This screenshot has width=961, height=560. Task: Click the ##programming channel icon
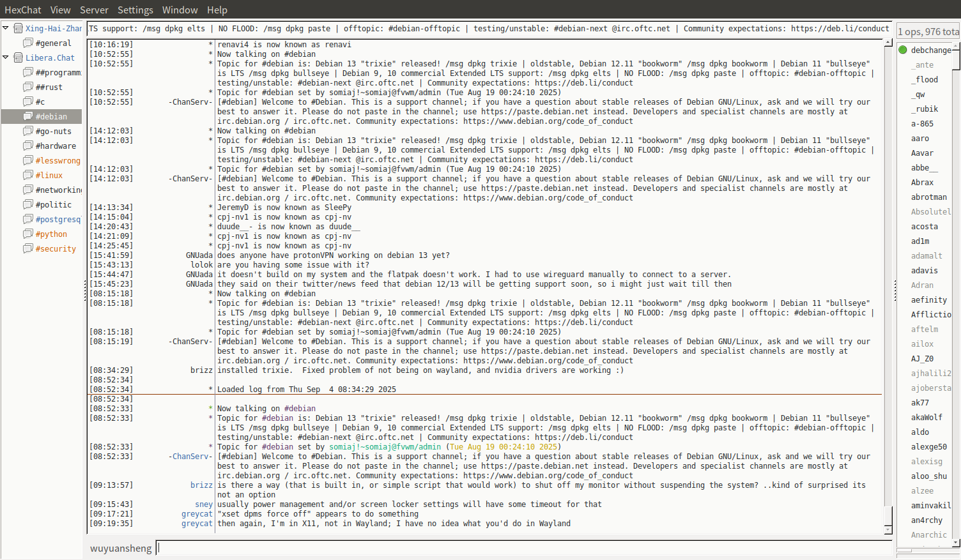coord(28,72)
